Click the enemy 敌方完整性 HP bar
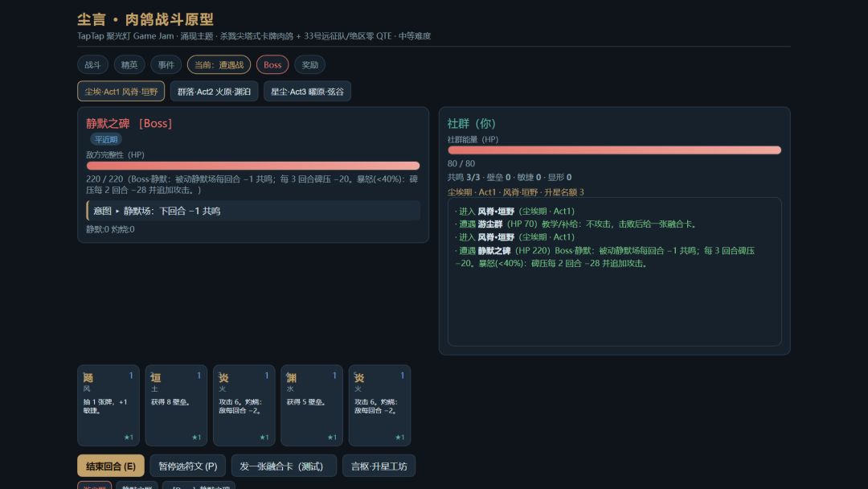868x489 pixels. pos(253,166)
